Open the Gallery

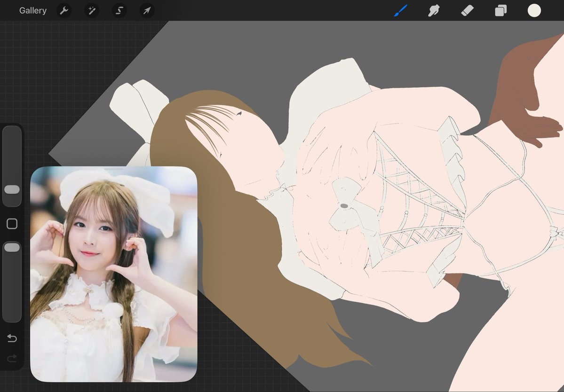[x=33, y=11]
